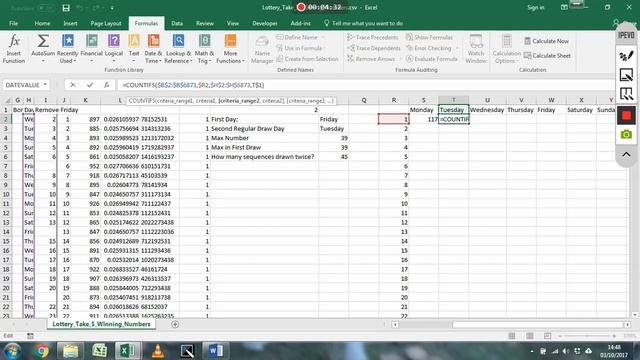Click the 'How many sequences drawn twice?' cell
The height and width of the screenshot is (360, 640).
click(x=264, y=157)
